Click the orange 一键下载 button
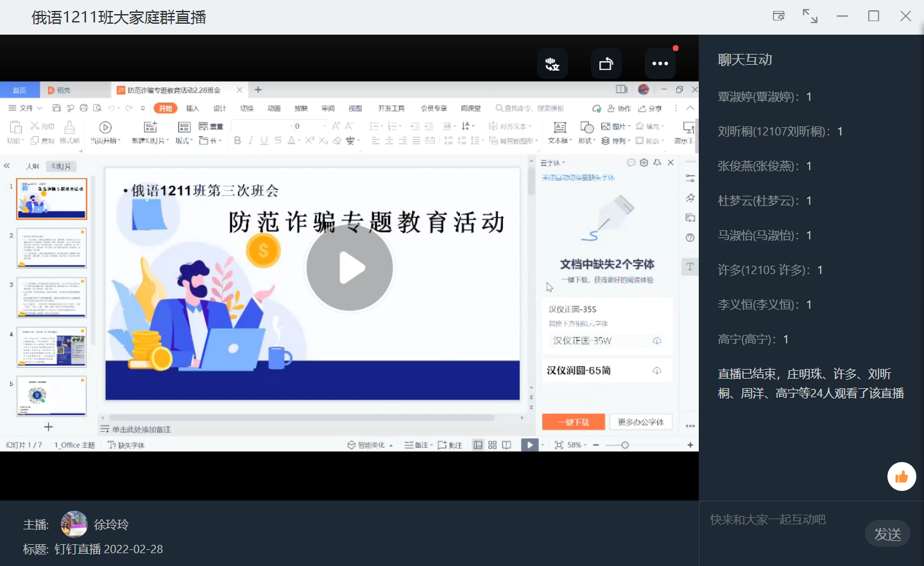Image resolution: width=924 pixels, height=566 pixels. click(574, 422)
